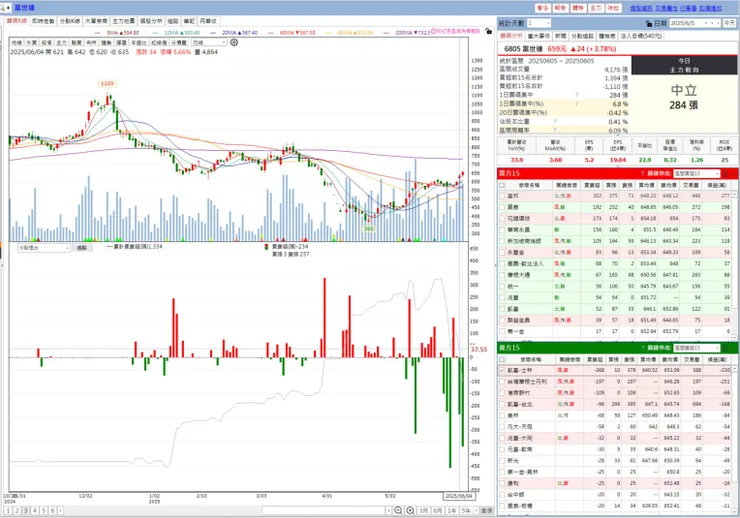This screenshot has width=740, height=518.
Task: Tick the checkbox for broker 國泰 in the buyer list
Action: [x=502, y=207]
